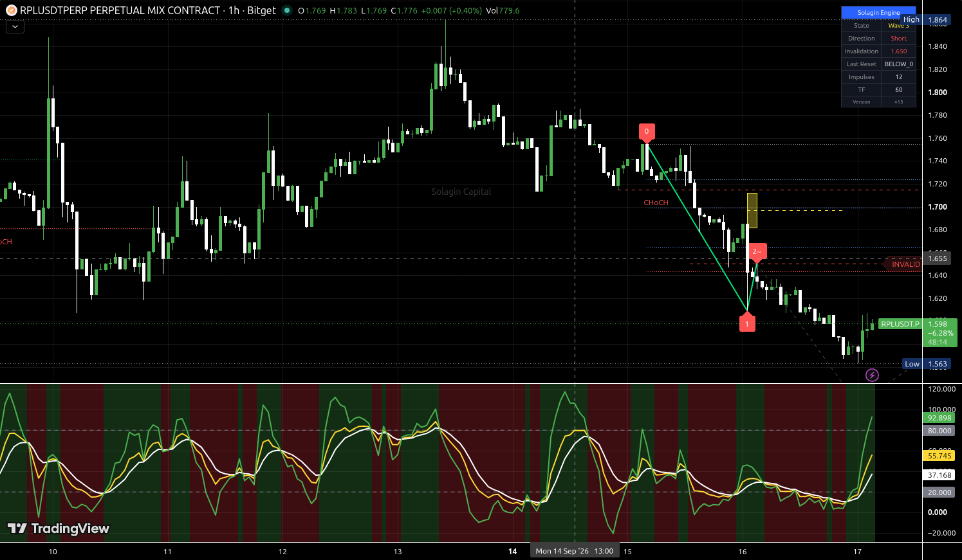Click the green 92.898 oscillator value label
962x560 pixels.
[939, 418]
